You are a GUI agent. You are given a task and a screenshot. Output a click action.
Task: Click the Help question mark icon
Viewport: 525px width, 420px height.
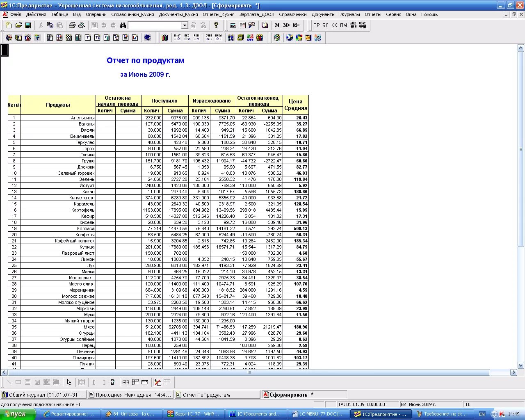(x=216, y=25)
